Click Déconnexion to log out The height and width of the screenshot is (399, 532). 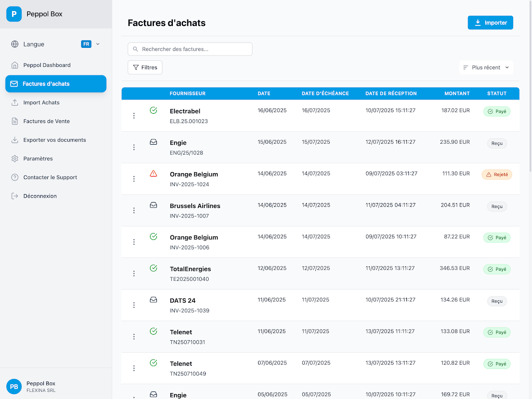point(56,196)
